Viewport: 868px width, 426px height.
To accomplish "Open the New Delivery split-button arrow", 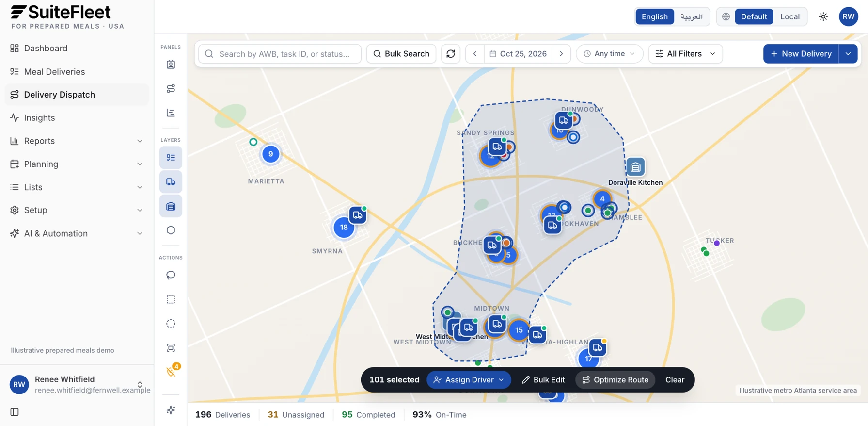I will click(848, 54).
